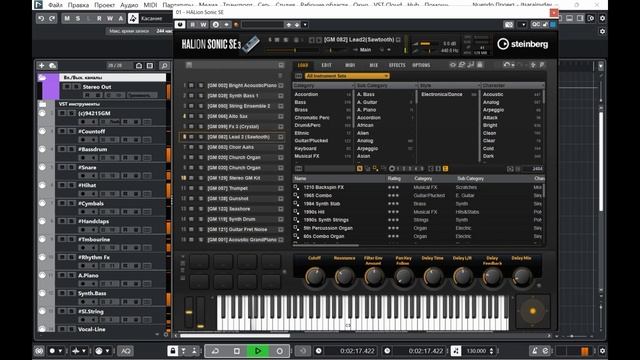Toggle mute on slot Alto Sax

191,116
